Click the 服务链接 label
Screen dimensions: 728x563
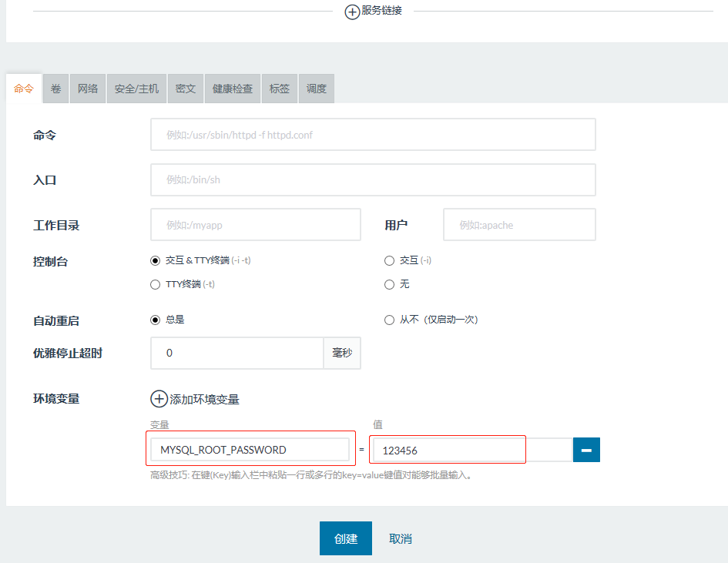[381, 10]
